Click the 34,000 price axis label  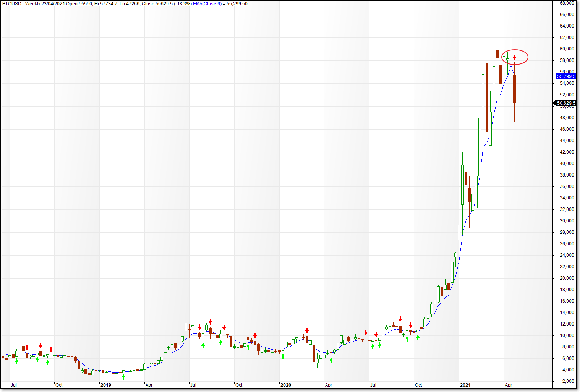[567, 198]
